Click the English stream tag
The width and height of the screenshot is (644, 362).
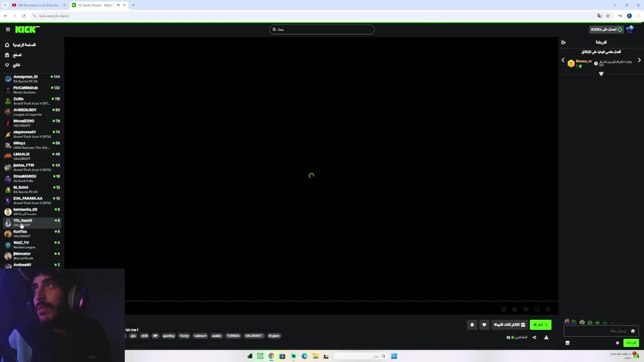click(x=274, y=336)
